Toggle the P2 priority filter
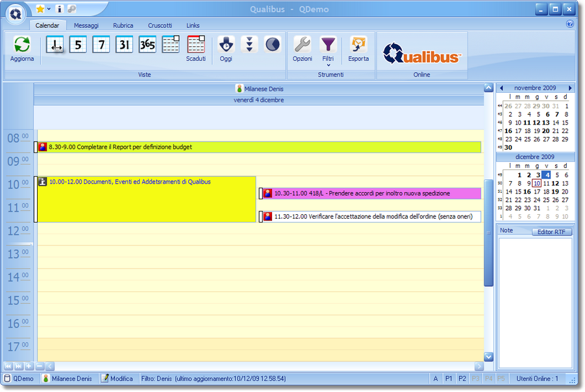585x392 pixels. tap(462, 378)
